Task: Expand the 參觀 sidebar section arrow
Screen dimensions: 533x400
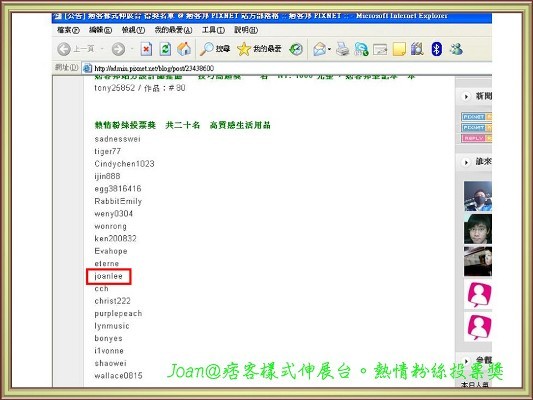Action: pyautogui.click(x=466, y=361)
